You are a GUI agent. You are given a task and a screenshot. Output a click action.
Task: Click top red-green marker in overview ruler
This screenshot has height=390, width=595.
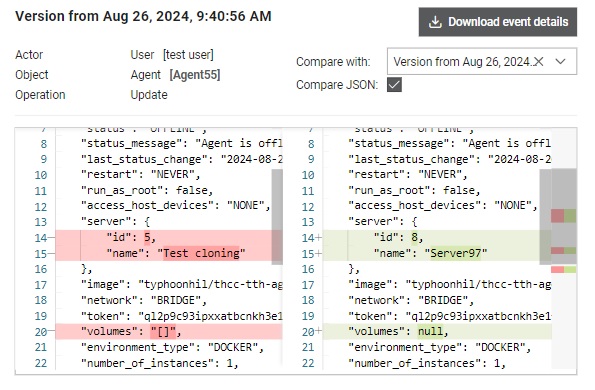tap(564, 216)
